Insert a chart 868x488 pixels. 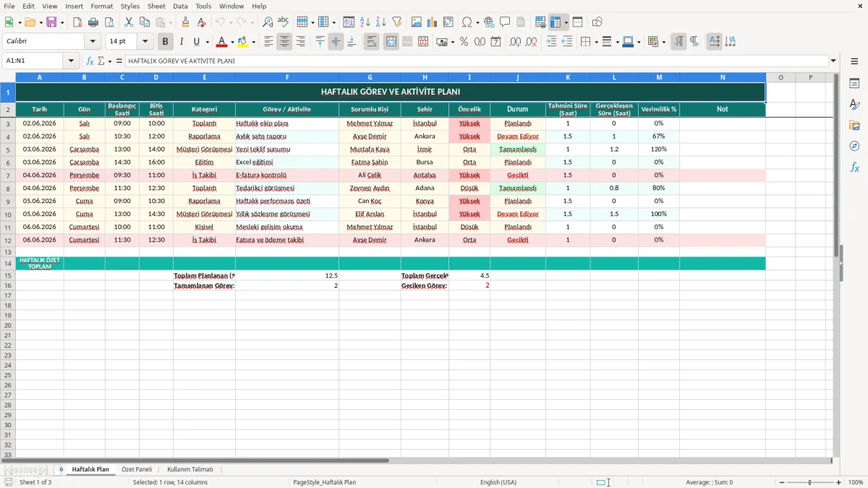coord(433,22)
